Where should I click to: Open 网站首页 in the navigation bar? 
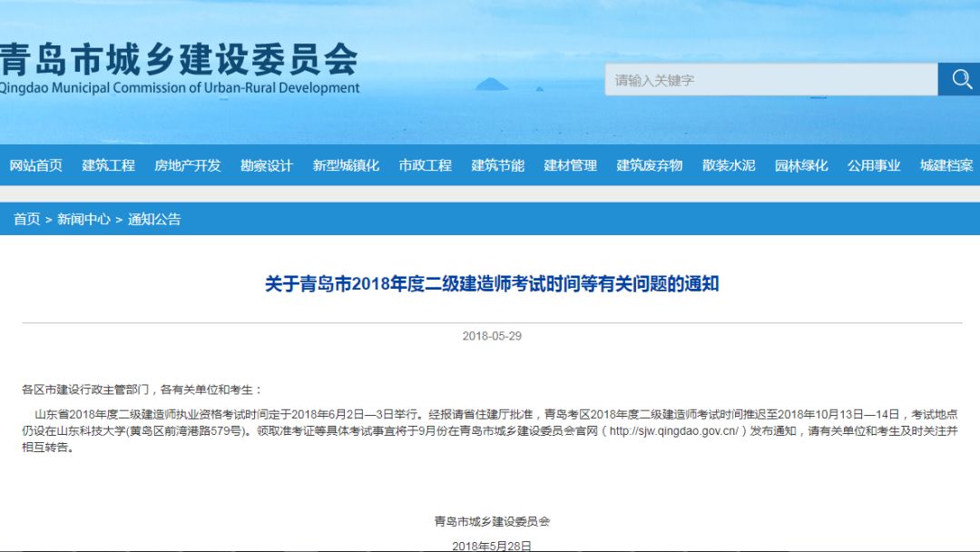(x=35, y=165)
